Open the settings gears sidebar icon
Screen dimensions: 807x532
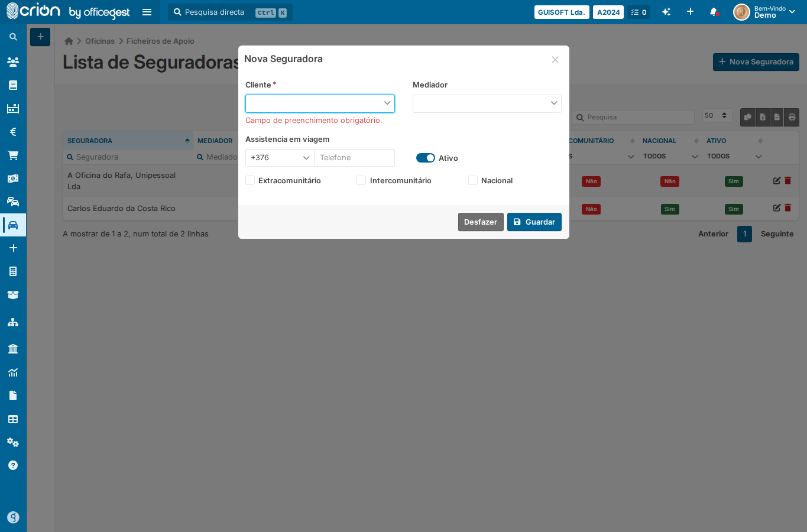13,442
